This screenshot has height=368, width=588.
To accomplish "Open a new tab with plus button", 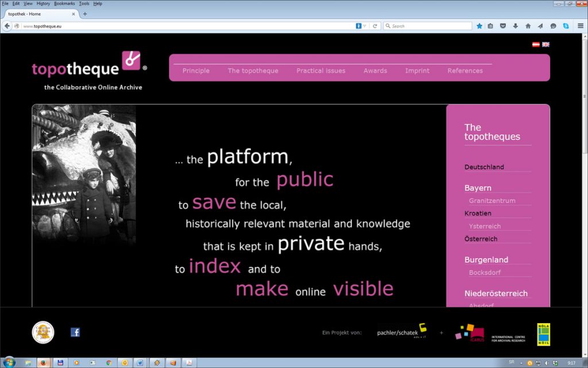I will pos(85,14).
